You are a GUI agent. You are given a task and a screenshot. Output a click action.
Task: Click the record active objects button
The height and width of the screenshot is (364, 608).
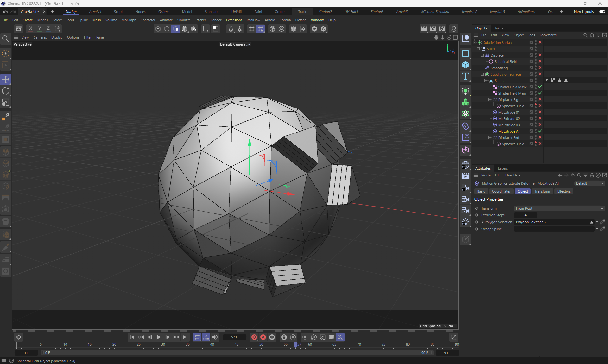tap(254, 337)
